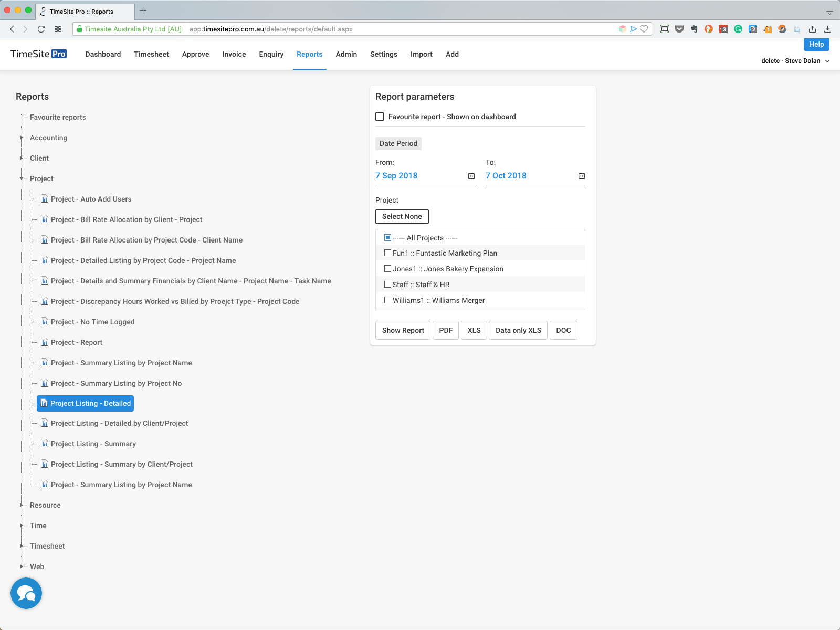This screenshot has width=840, height=630.
Task: Click the send arrow icon in address bar
Action: point(634,29)
